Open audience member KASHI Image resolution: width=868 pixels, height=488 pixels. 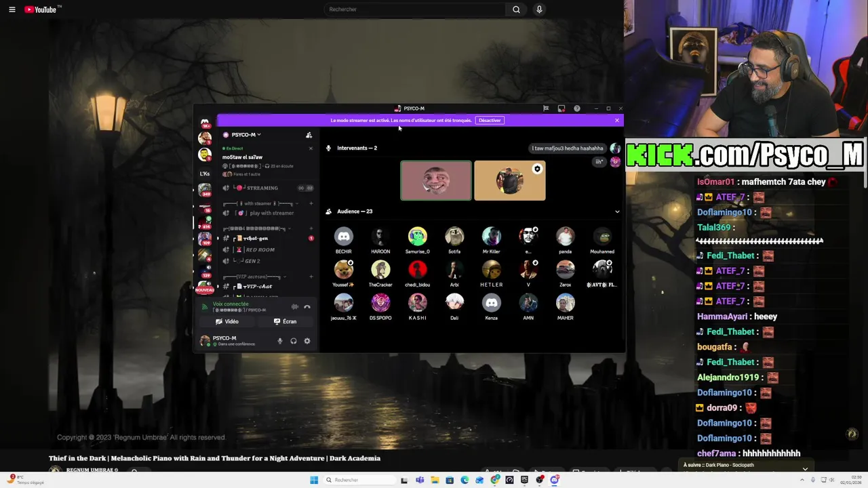tap(418, 306)
